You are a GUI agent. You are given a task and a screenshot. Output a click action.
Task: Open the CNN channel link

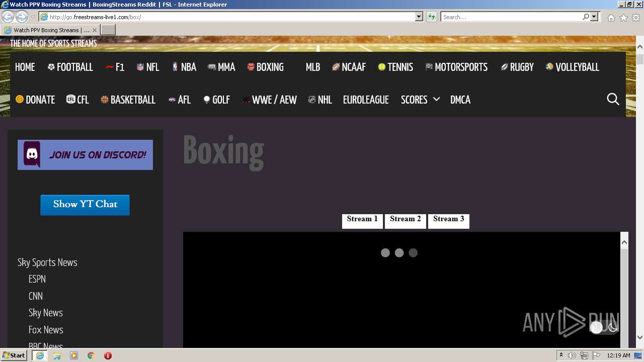pos(36,296)
